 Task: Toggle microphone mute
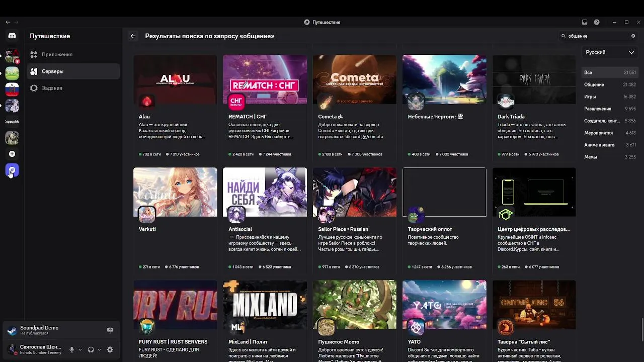point(72,349)
